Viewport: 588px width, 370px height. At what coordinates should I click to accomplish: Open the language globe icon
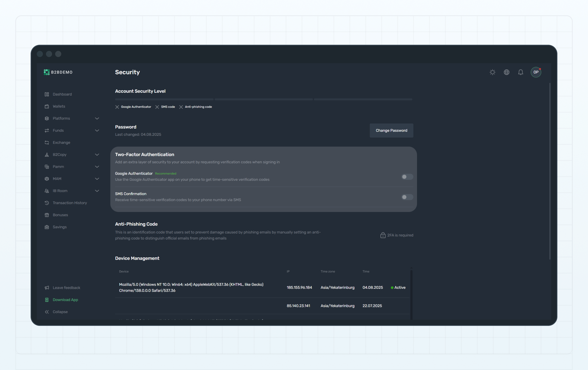(x=506, y=72)
